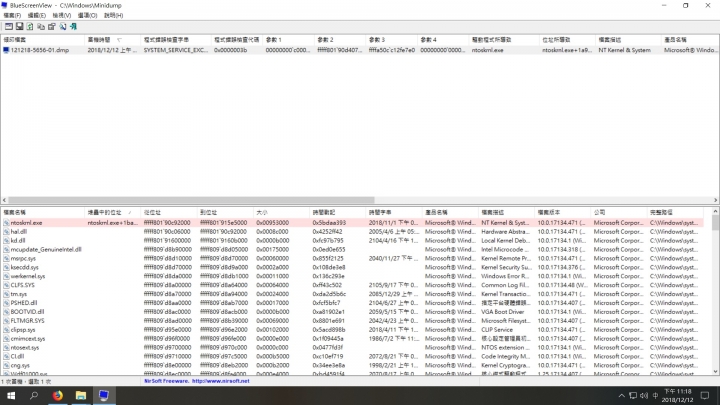Click the file icon beside FLTMGR.SYS

pyautogui.click(x=6, y=321)
